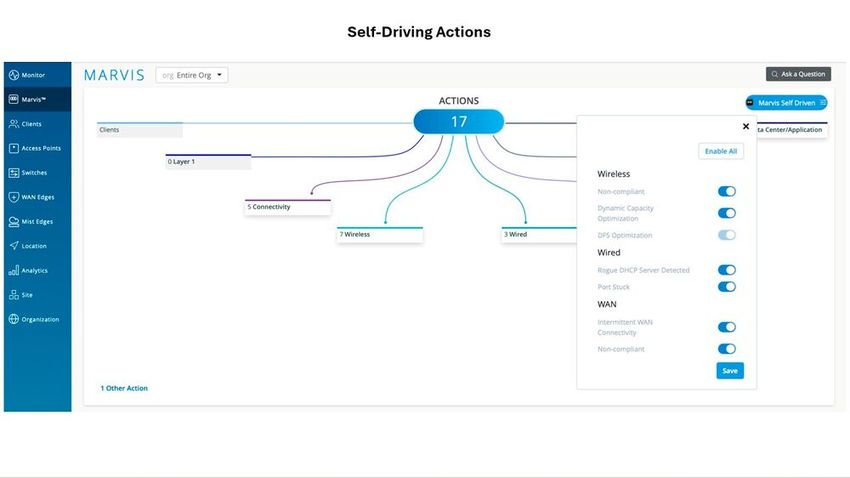
Task: Select Marvis menu label in sidebar
Action: 34,100
